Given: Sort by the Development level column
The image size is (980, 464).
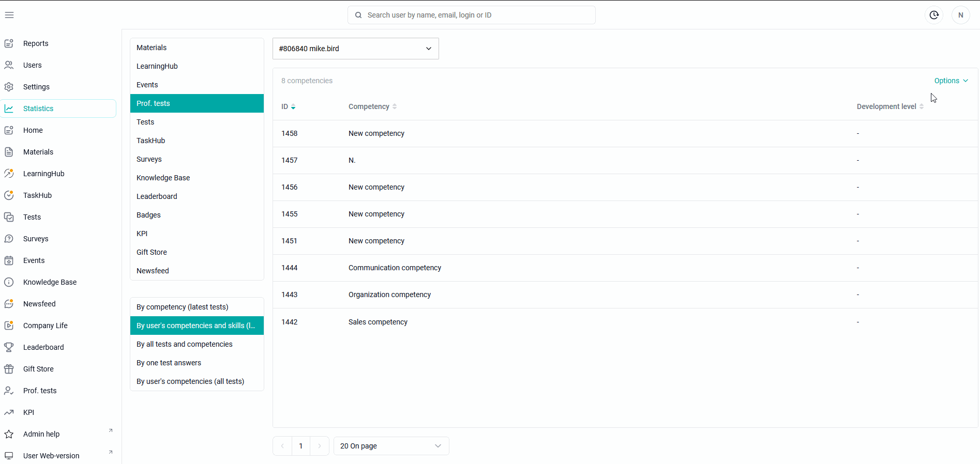Looking at the screenshot, I should point(890,106).
